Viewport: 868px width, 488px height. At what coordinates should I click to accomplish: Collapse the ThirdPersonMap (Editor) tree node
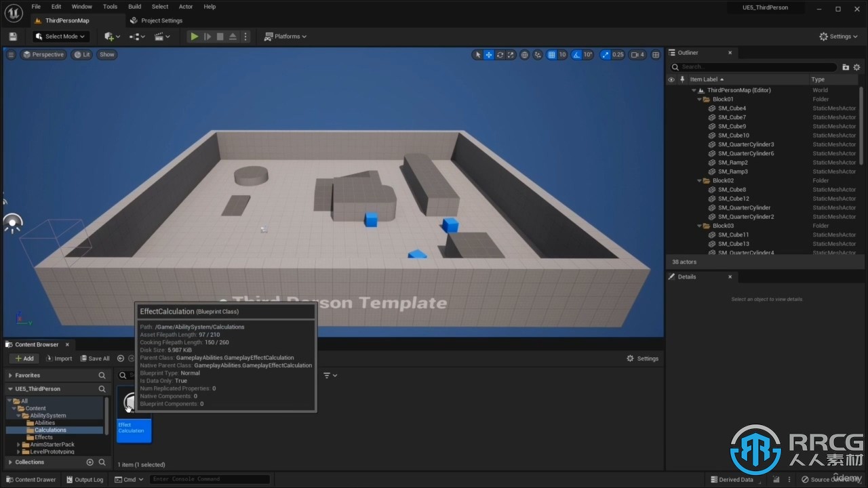click(694, 90)
